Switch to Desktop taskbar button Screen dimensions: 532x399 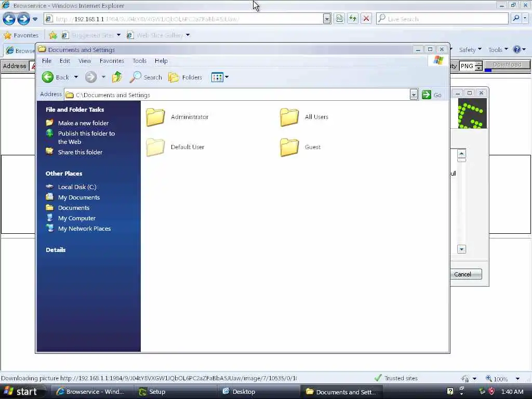click(258, 392)
